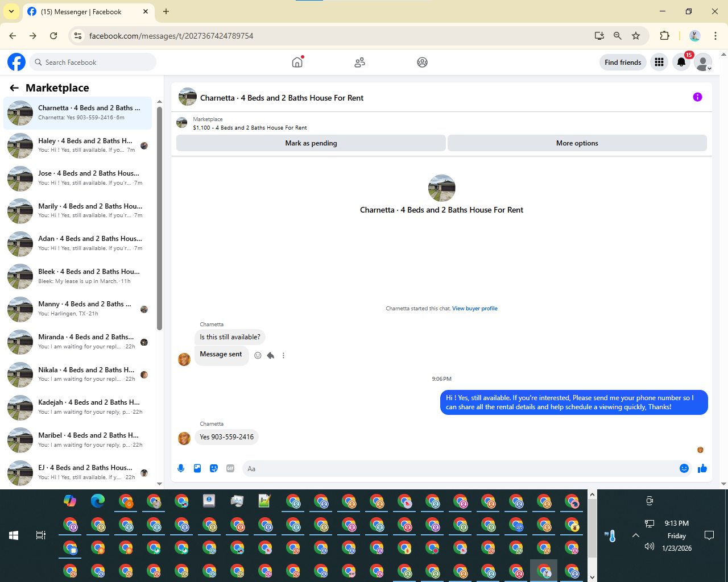Send a thumbs-up like in chat
The image size is (728, 582).
coord(702,468)
